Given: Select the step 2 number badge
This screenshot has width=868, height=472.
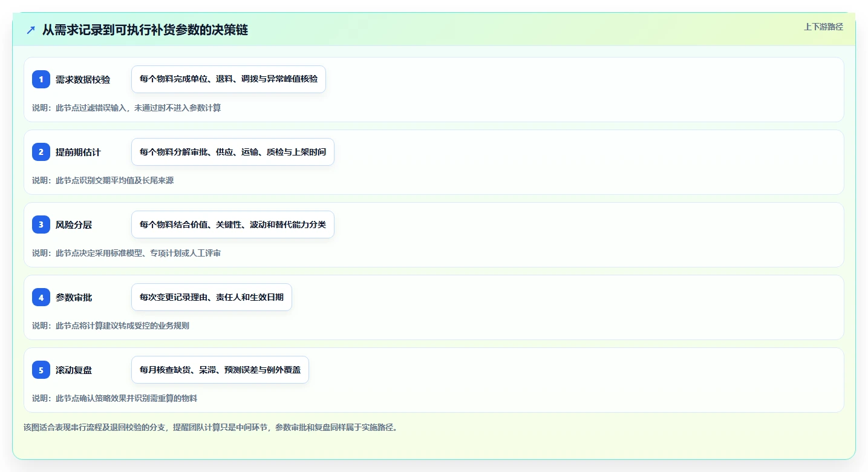Looking at the screenshot, I should (41, 152).
